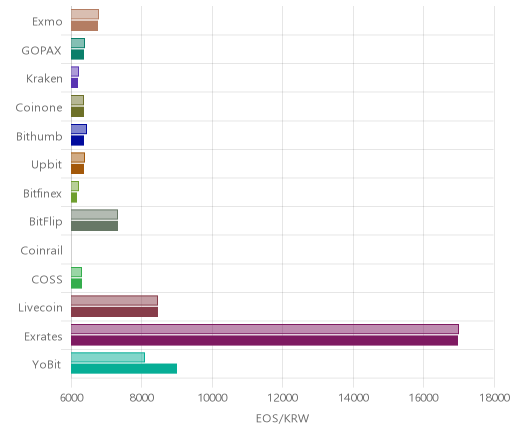
Task: Click the Kraken axis label
Action: [x=44, y=79]
